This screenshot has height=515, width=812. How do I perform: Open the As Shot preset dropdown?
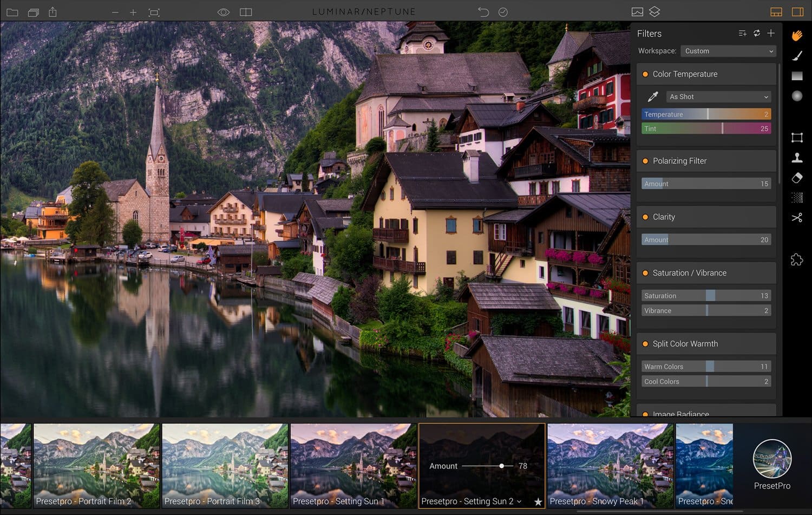[718, 97]
